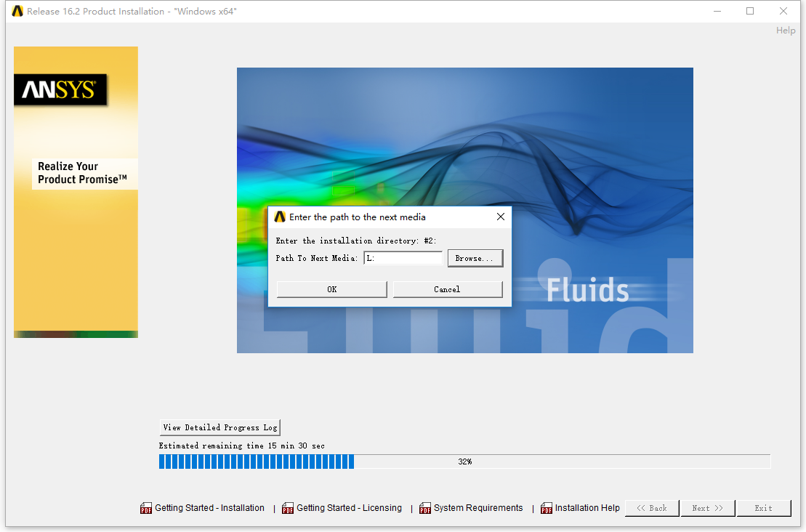Open Getting Started - Installation PDF link
The width and height of the screenshot is (806, 532).
[210, 508]
